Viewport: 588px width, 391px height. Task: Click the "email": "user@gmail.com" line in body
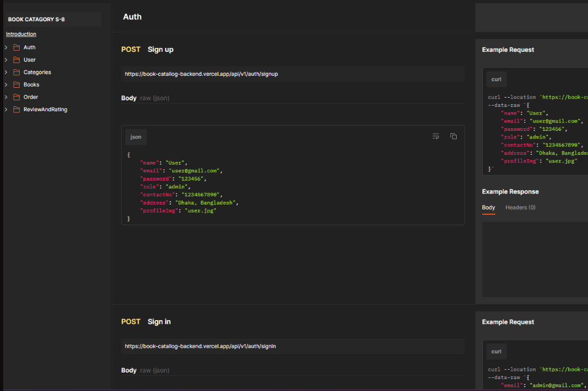click(x=181, y=171)
